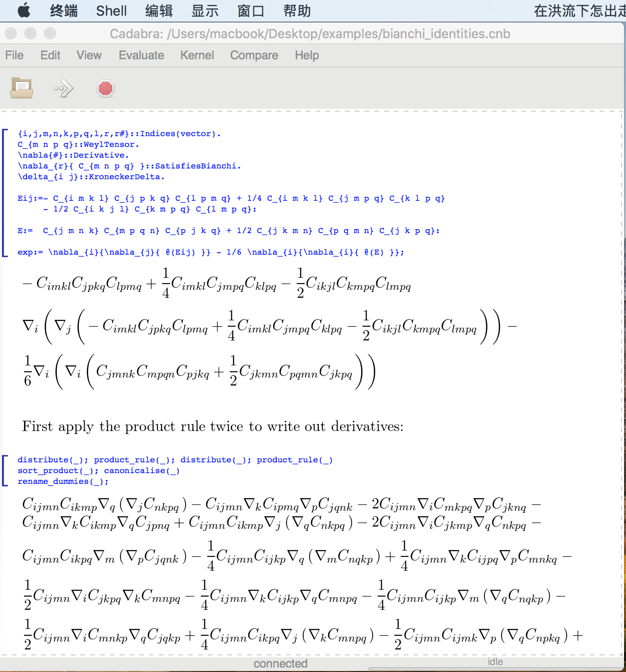The height and width of the screenshot is (672, 626).
Task: Click the 在洪流下 text in menu bar
Action: [x=579, y=11]
